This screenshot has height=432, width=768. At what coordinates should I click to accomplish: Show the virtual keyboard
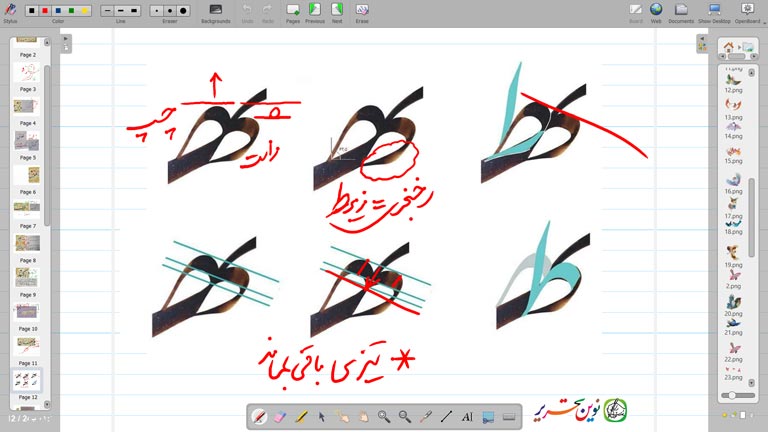[509, 416]
